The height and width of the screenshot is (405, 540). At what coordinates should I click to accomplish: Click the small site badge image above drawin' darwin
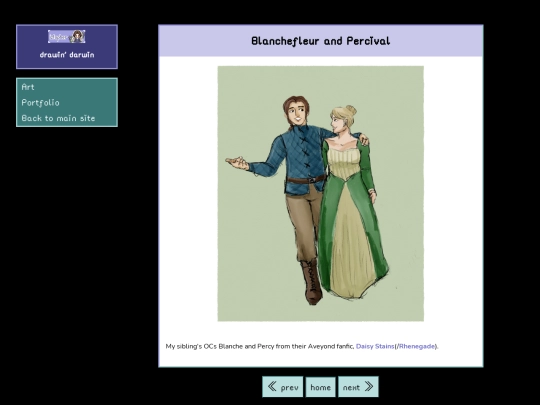point(67,37)
